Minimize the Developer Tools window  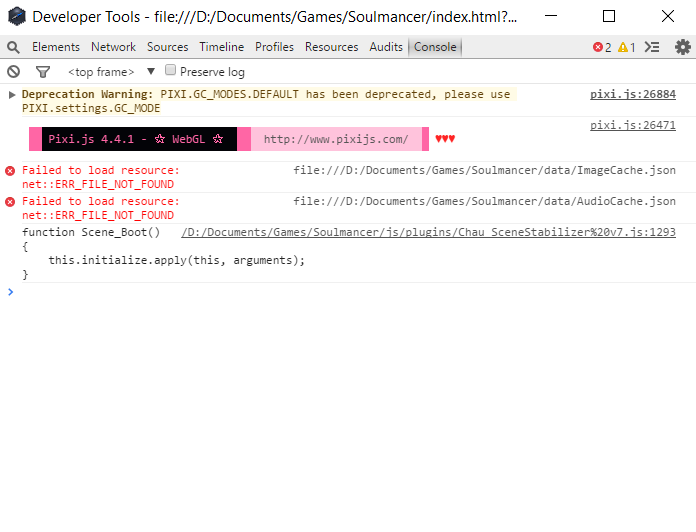(551, 16)
